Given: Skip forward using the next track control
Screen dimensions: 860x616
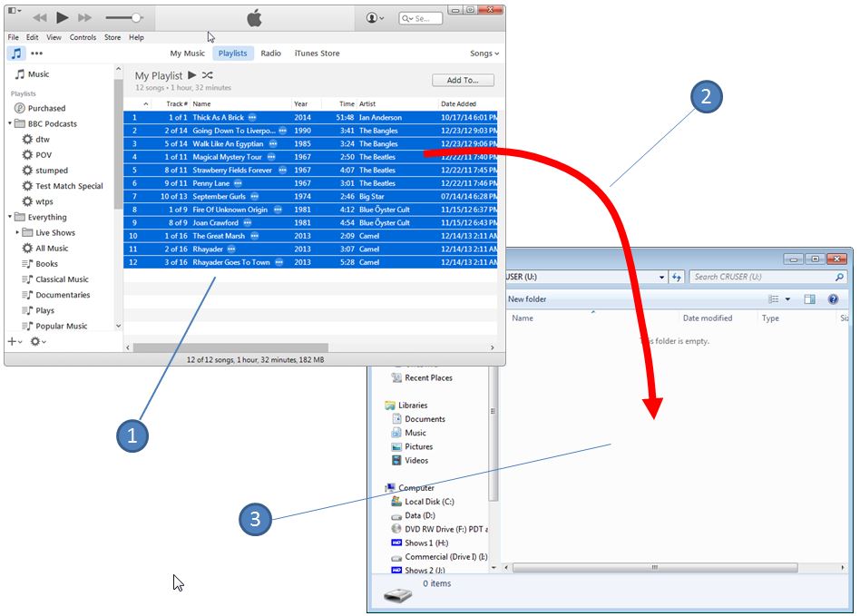Looking at the screenshot, I should (x=83, y=16).
